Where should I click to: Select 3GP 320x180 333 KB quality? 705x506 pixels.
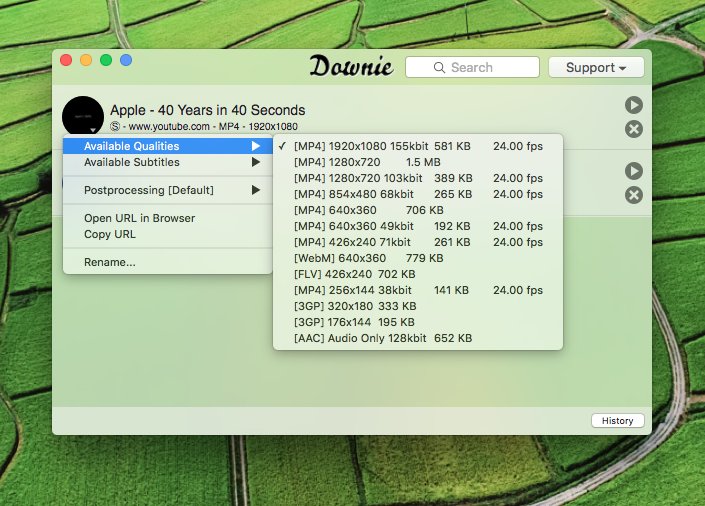click(418, 306)
